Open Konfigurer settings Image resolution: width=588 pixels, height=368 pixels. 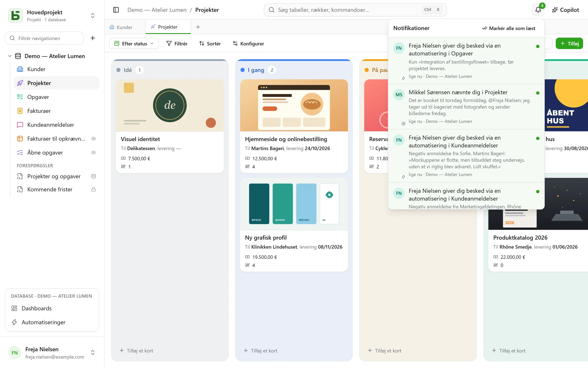click(x=248, y=43)
